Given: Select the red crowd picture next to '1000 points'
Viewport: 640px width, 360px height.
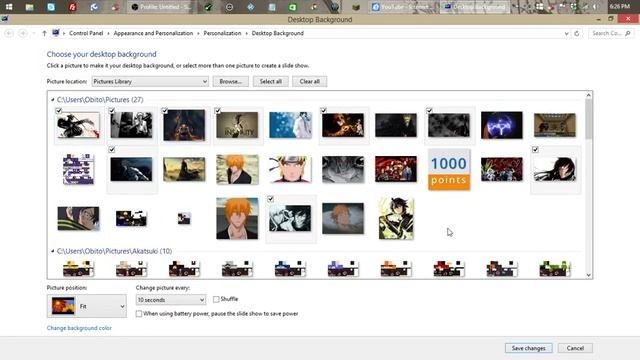Looking at the screenshot, I should click(396, 169).
